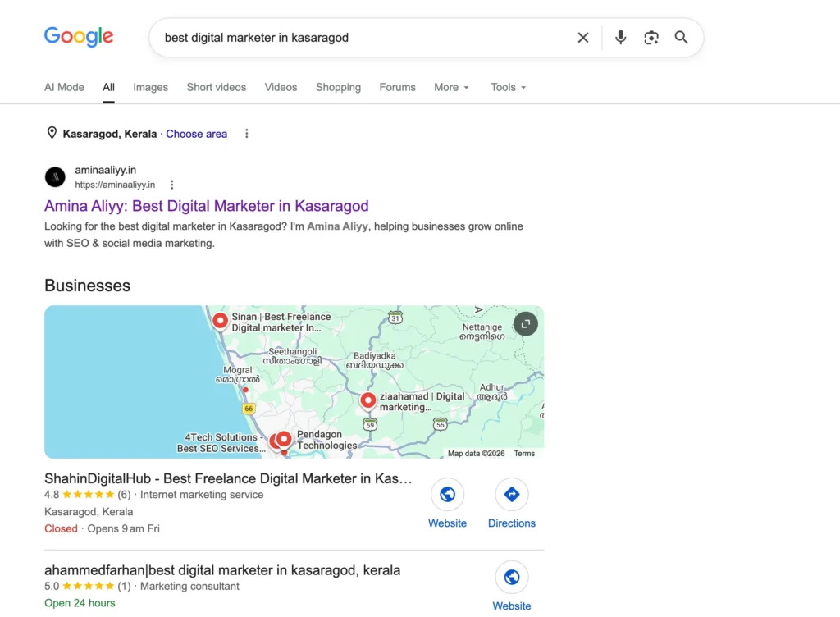This screenshot has height=617, width=840.
Task: Click the red Closed status text
Action: [61, 528]
